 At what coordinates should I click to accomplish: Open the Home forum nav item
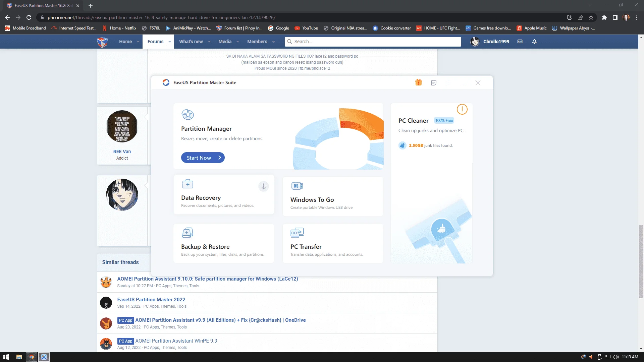(125, 42)
